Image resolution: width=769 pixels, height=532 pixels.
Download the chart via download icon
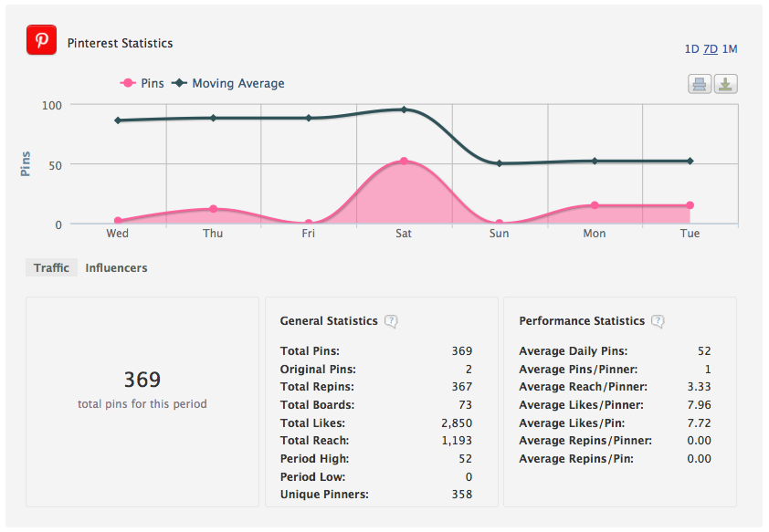pyautogui.click(x=725, y=85)
